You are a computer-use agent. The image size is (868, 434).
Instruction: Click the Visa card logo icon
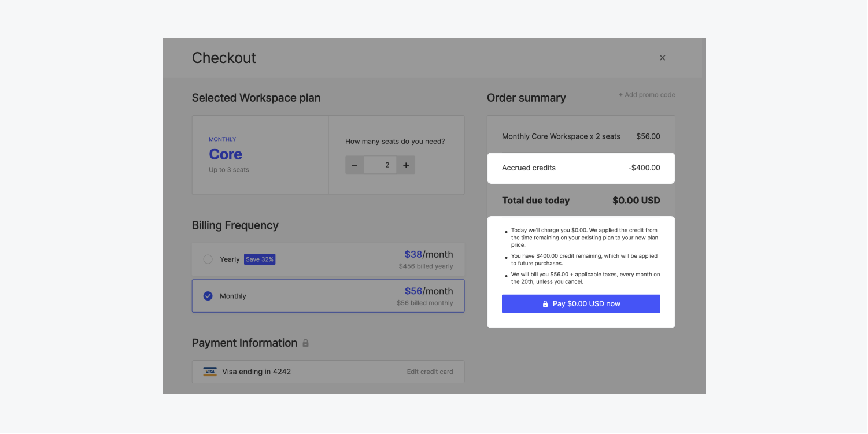(x=210, y=372)
